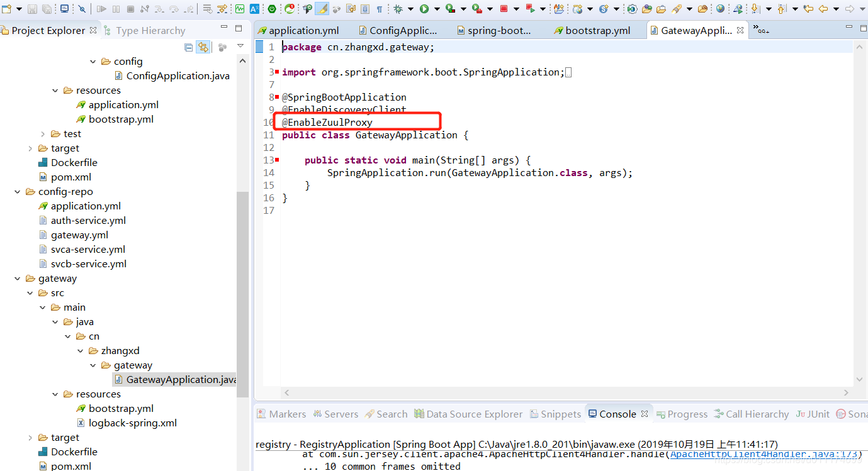This screenshot has height=471, width=868.
Task: Click the Open Type toolbar icon
Action: pos(646,9)
